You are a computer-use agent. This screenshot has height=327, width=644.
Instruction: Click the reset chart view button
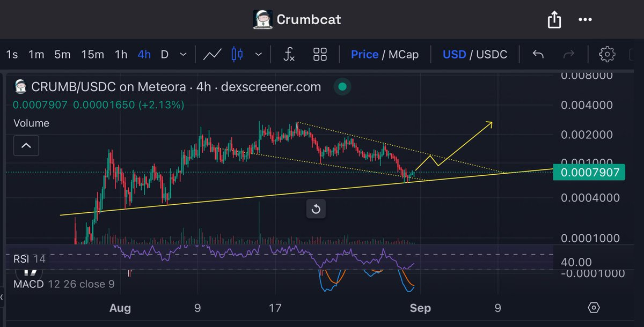click(316, 209)
